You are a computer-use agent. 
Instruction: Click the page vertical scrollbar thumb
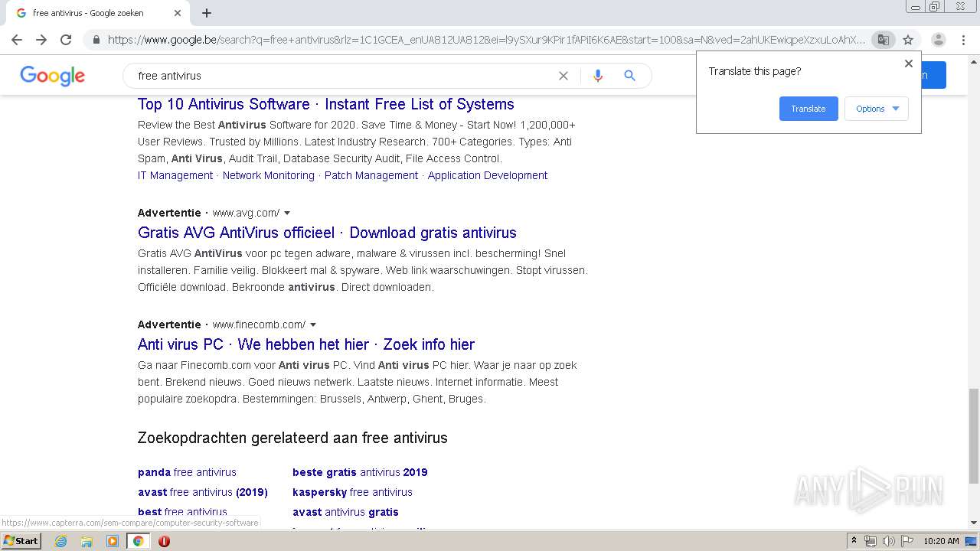[973, 436]
